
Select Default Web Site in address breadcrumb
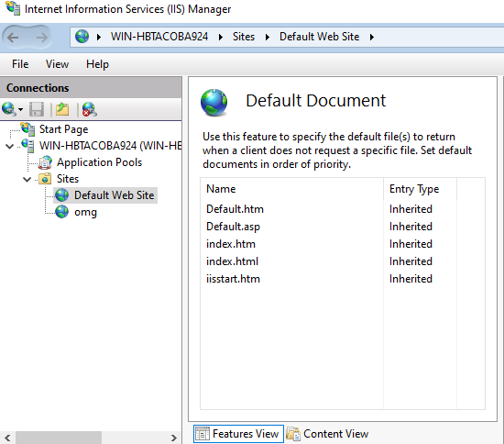(x=319, y=37)
